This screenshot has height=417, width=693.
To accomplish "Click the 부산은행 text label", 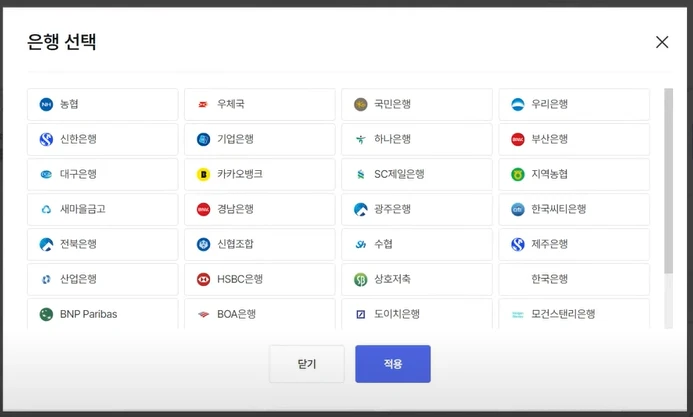I will point(549,139).
